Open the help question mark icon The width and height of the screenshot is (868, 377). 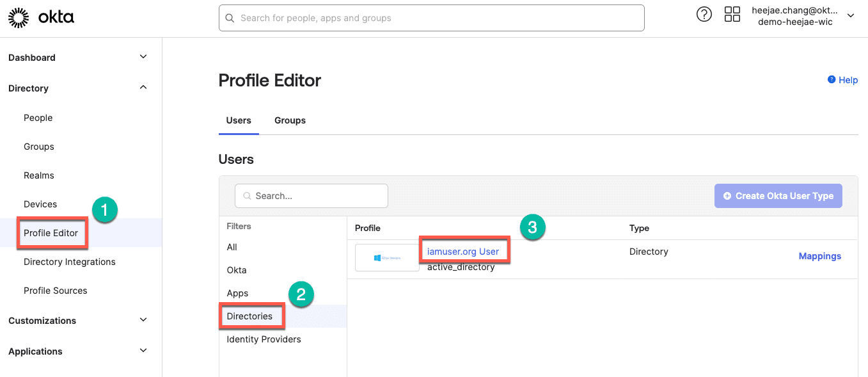click(704, 15)
